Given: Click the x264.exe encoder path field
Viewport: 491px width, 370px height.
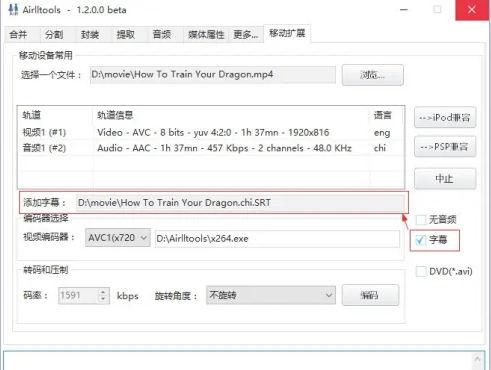Looking at the screenshot, I should 277,239.
